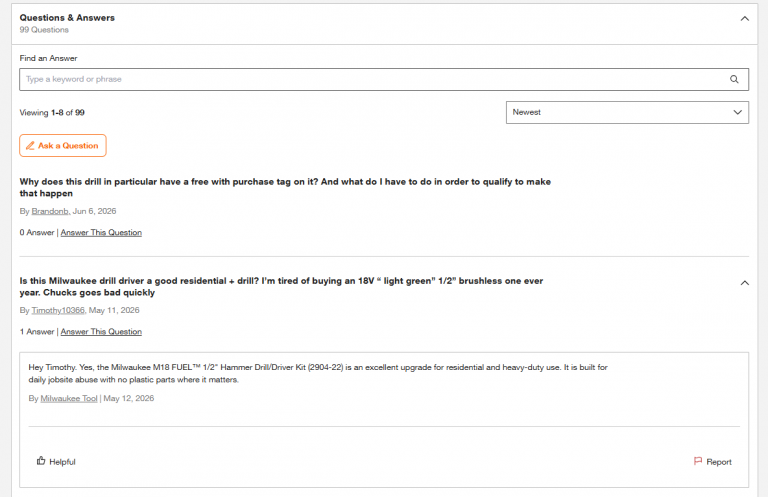
Task: Focus the keyword or phrase search field
Action: click(x=384, y=79)
